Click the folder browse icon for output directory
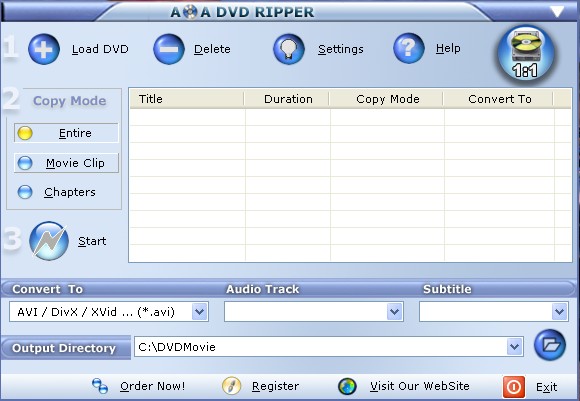580x401 pixels. pos(550,345)
